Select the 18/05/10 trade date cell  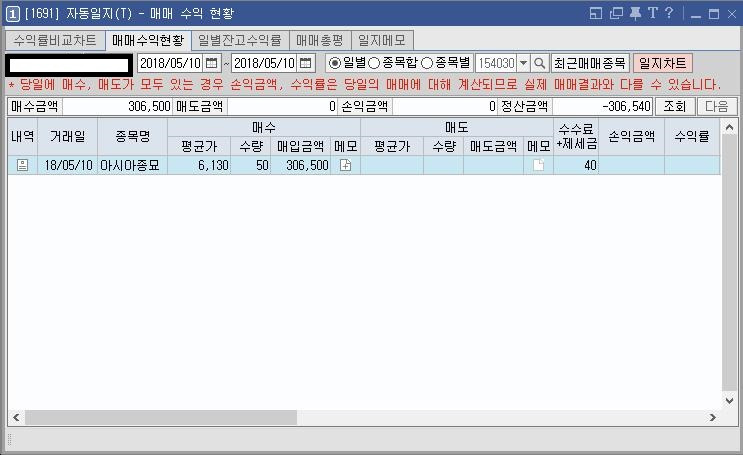click(68, 165)
